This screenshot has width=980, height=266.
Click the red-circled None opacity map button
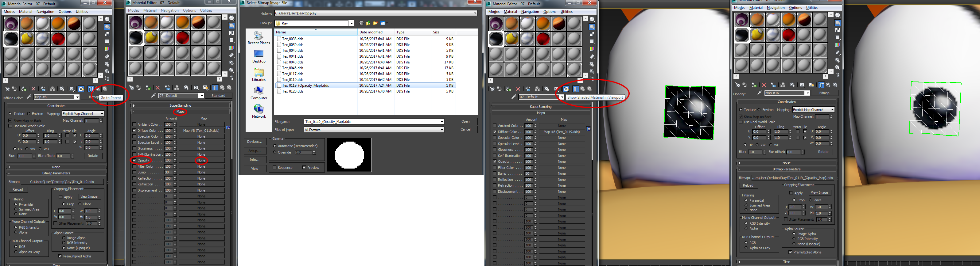click(x=201, y=160)
